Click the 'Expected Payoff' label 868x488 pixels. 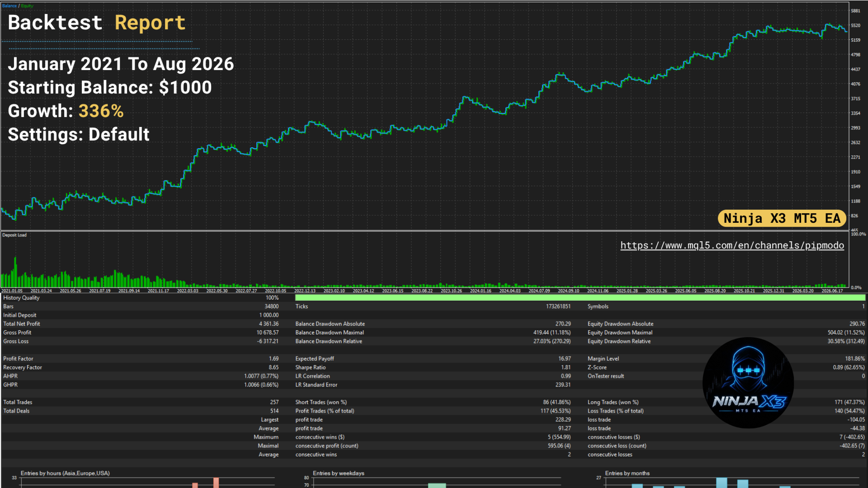click(x=315, y=359)
